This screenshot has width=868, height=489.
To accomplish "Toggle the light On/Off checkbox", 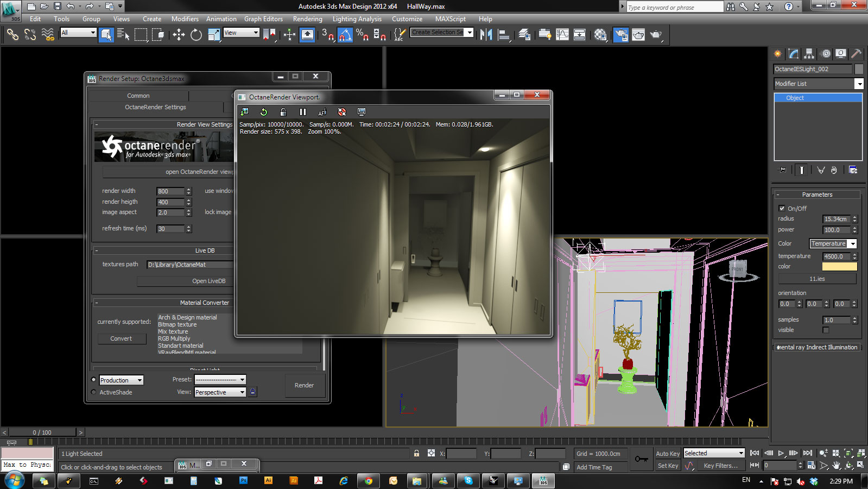I will click(782, 208).
